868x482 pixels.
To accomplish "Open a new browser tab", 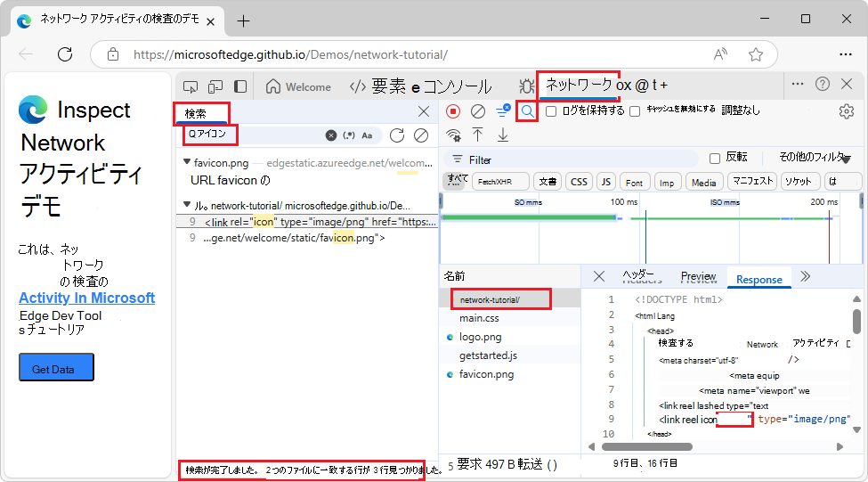I will click(244, 21).
